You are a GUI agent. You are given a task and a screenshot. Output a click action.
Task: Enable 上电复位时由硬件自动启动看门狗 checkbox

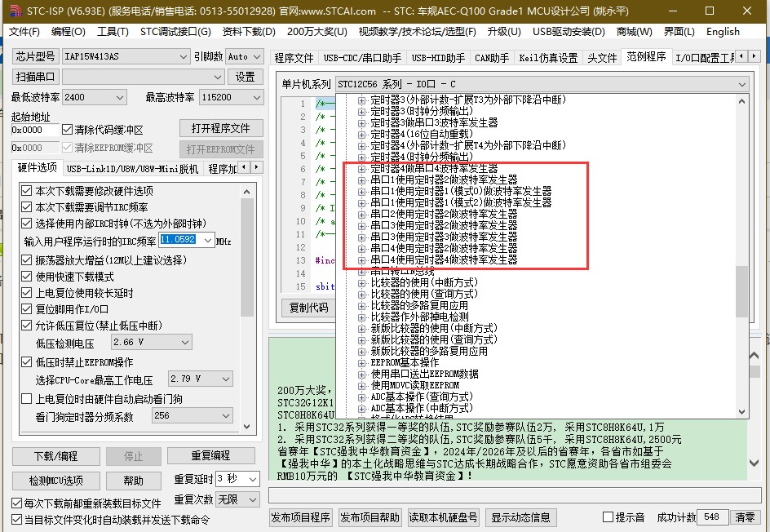coord(27,399)
